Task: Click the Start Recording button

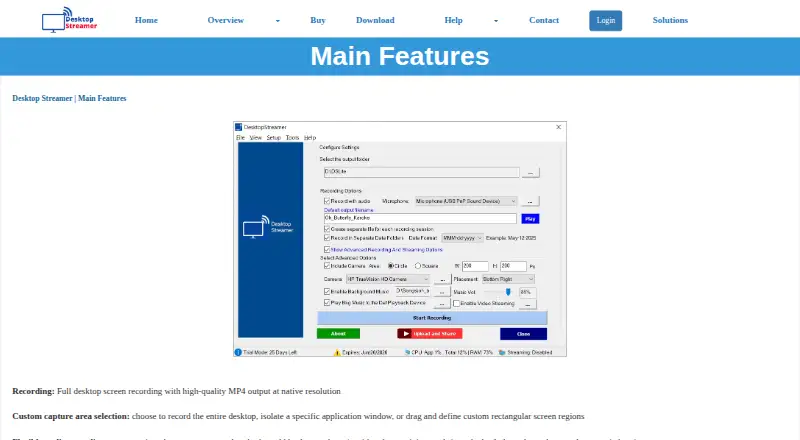Action: (432, 318)
